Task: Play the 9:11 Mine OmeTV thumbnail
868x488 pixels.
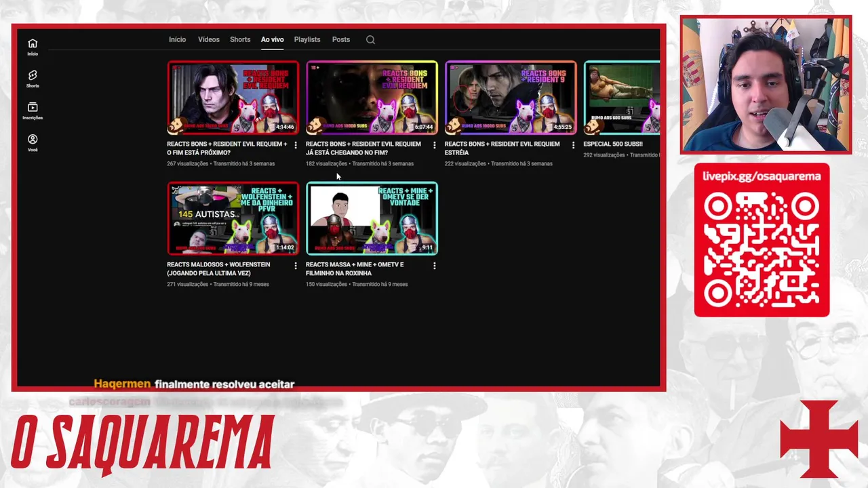Action: 372,219
